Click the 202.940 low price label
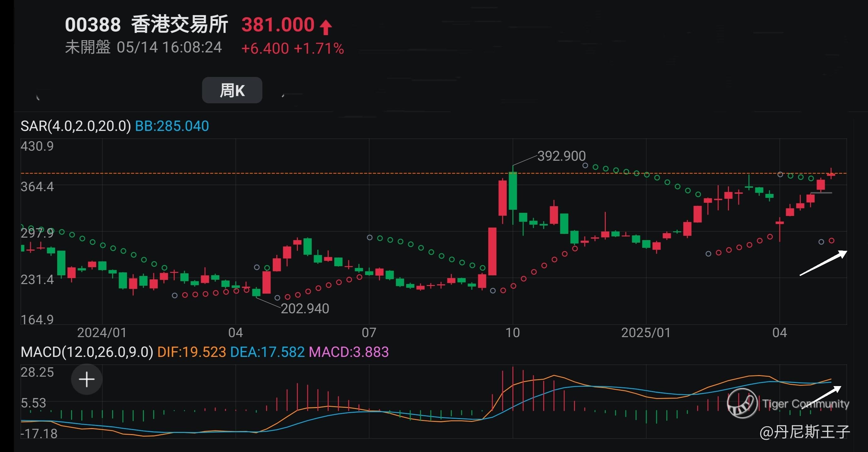This screenshot has height=452, width=868. [305, 308]
